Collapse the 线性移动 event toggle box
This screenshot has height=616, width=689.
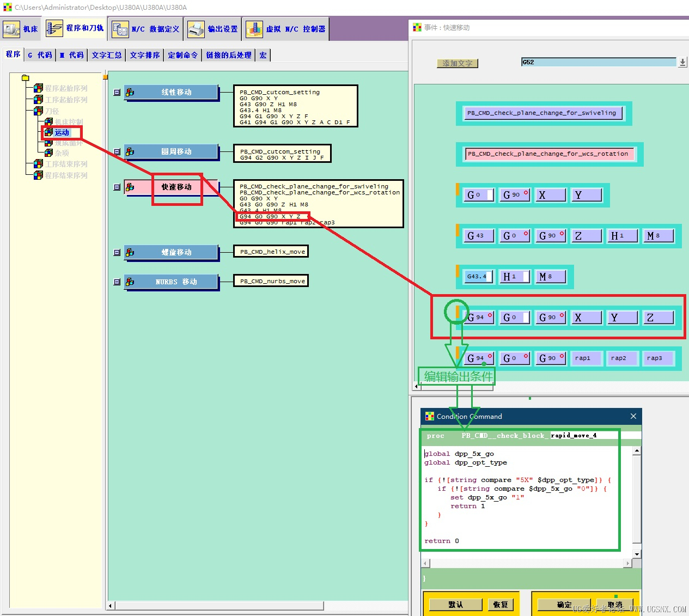(117, 93)
